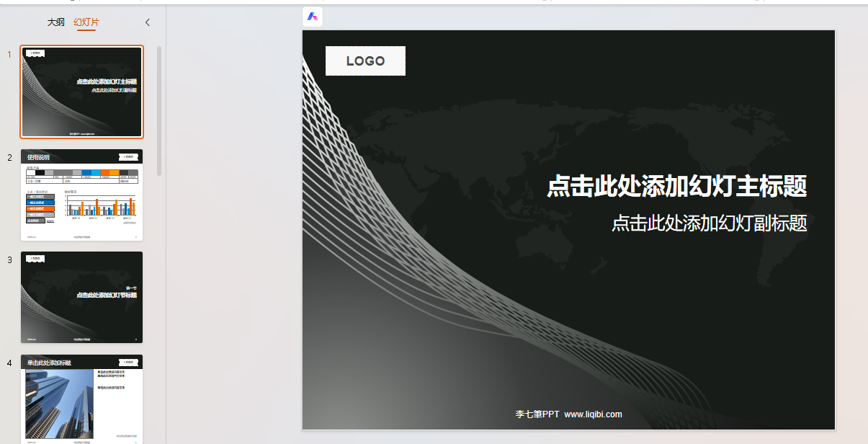Click slide number 4 label
The height and width of the screenshot is (444, 868).
[10, 363]
